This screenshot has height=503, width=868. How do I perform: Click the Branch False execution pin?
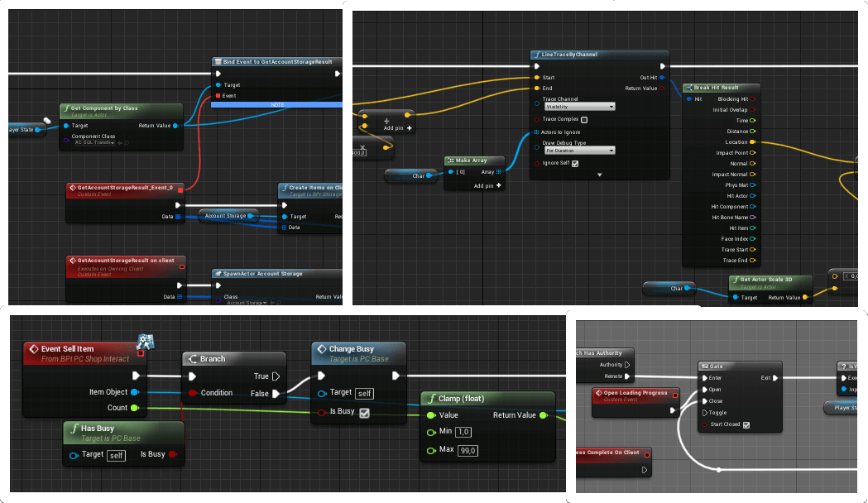[x=276, y=394]
